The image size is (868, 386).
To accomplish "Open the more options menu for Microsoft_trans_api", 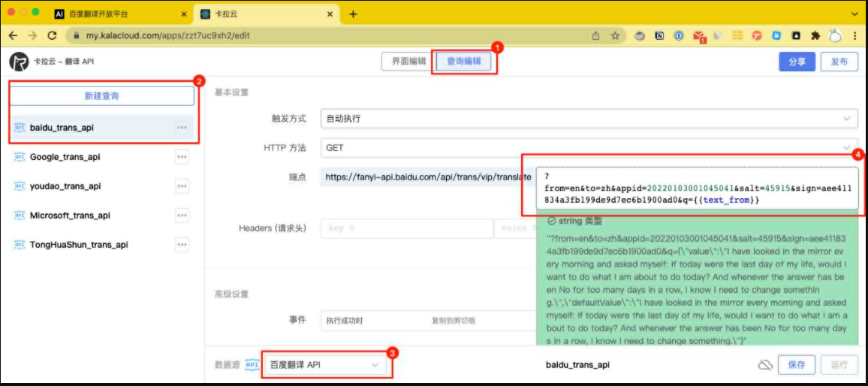I will pos(182,215).
